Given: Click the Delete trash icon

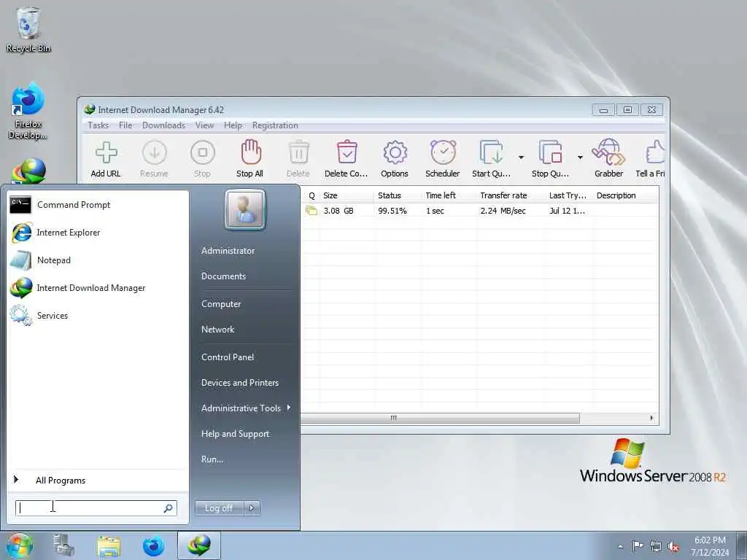Looking at the screenshot, I should (x=298, y=152).
